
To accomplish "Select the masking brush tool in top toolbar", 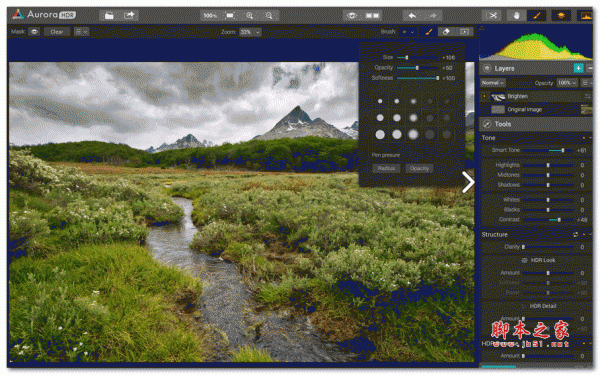I will tap(536, 16).
